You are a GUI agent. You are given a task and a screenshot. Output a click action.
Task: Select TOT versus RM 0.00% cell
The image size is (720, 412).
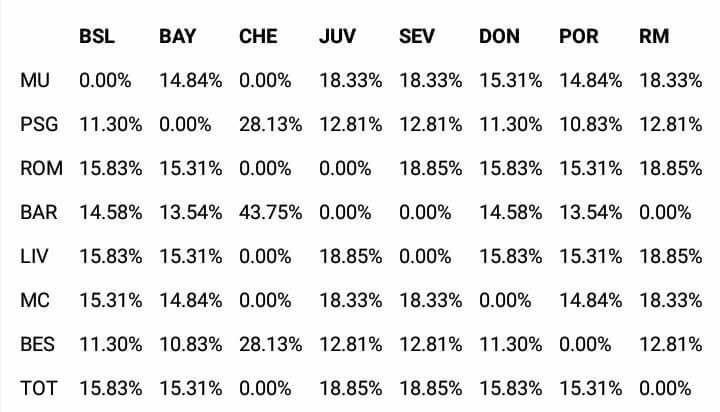click(x=665, y=388)
